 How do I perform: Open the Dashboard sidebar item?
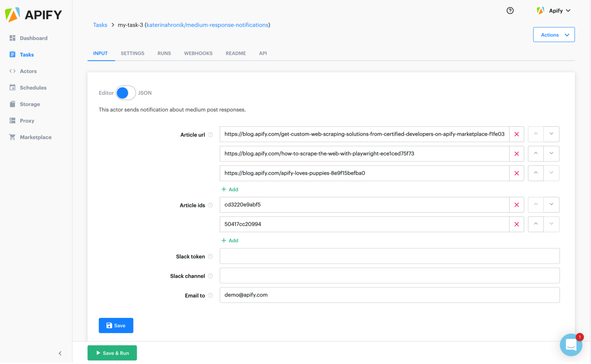(28, 38)
